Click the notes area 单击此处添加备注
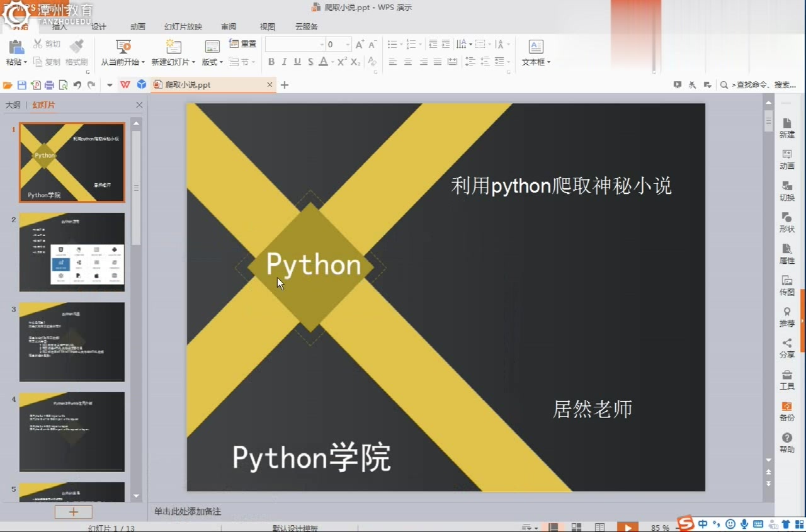 (x=188, y=511)
